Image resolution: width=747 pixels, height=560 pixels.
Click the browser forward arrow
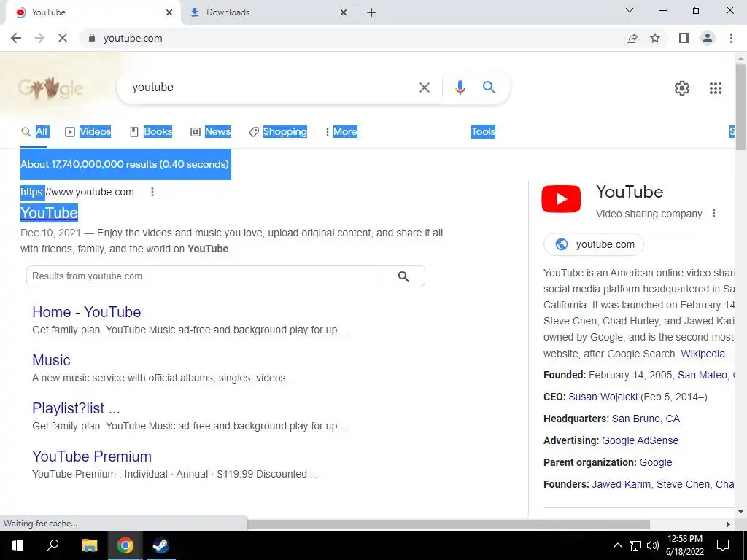(x=39, y=38)
